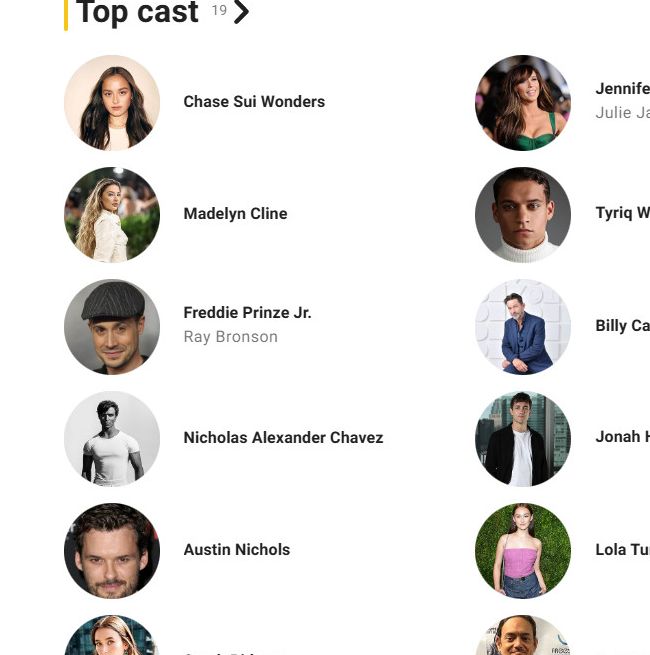
Task: Select the Chase Sui Wonders name link
Action: (254, 102)
